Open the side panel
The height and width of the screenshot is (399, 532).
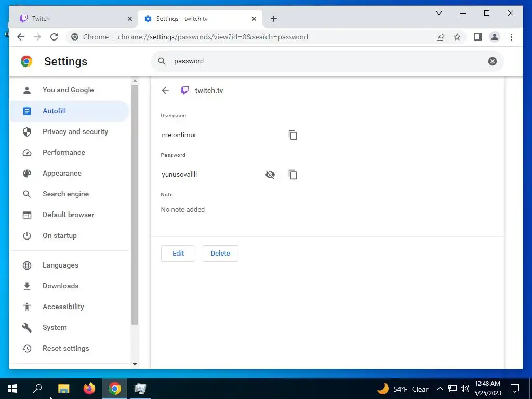(478, 37)
